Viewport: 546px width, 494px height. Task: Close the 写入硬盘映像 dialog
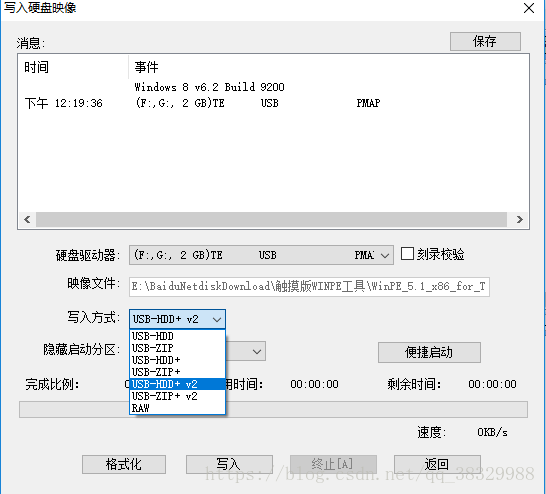[529, 8]
